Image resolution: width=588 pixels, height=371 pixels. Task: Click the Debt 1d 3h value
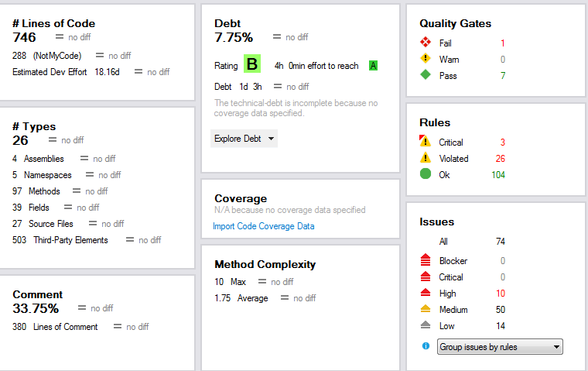coord(238,87)
